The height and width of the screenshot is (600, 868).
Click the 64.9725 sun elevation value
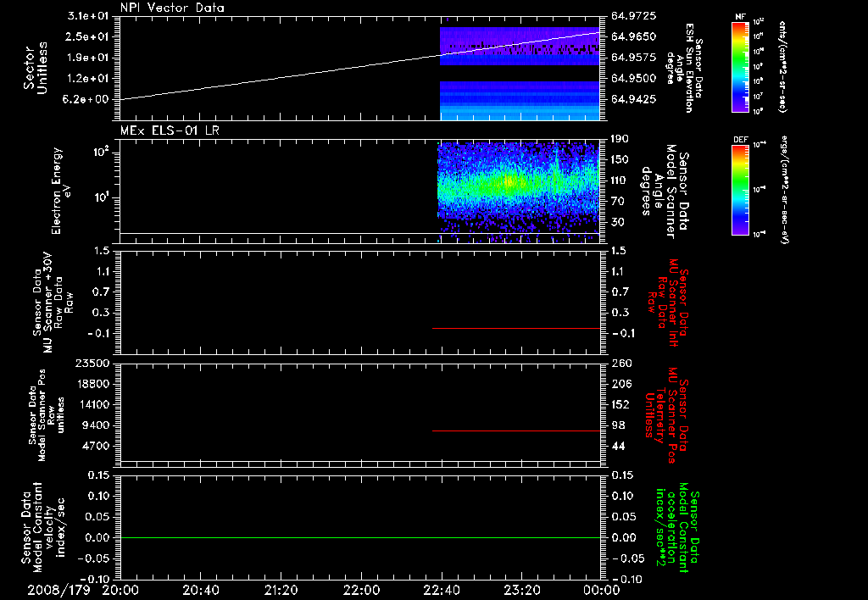pos(634,16)
